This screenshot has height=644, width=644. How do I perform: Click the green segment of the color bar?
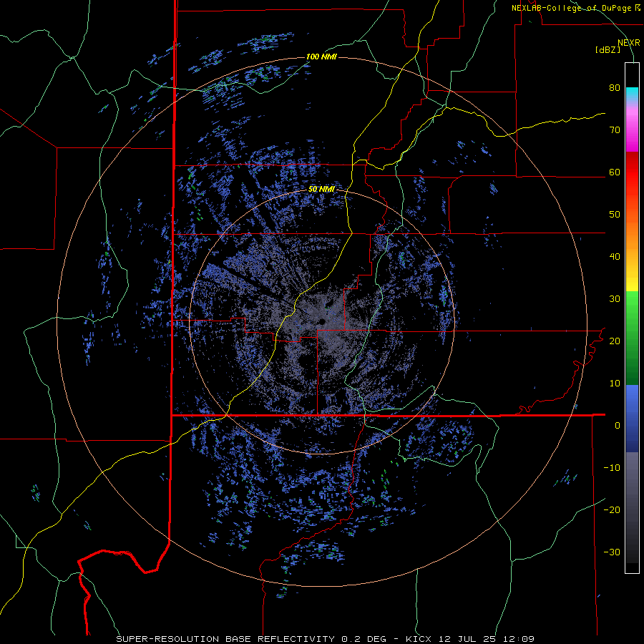pyautogui.click(x=632, y=338)
